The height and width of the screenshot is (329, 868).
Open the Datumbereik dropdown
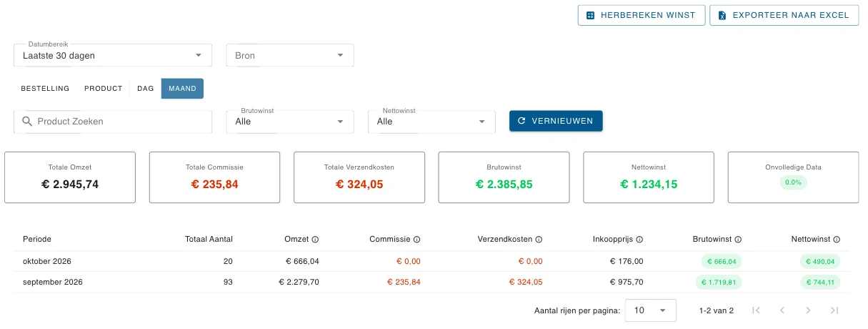tap(113, 55)
